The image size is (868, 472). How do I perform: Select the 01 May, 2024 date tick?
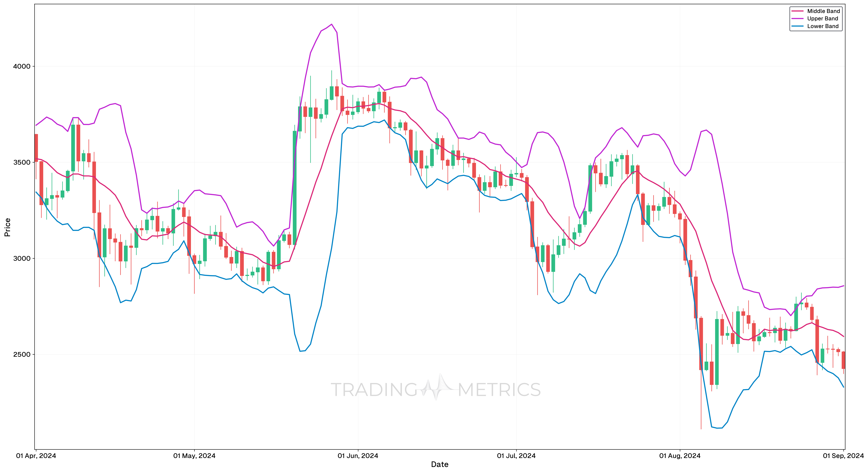[194, 456]
